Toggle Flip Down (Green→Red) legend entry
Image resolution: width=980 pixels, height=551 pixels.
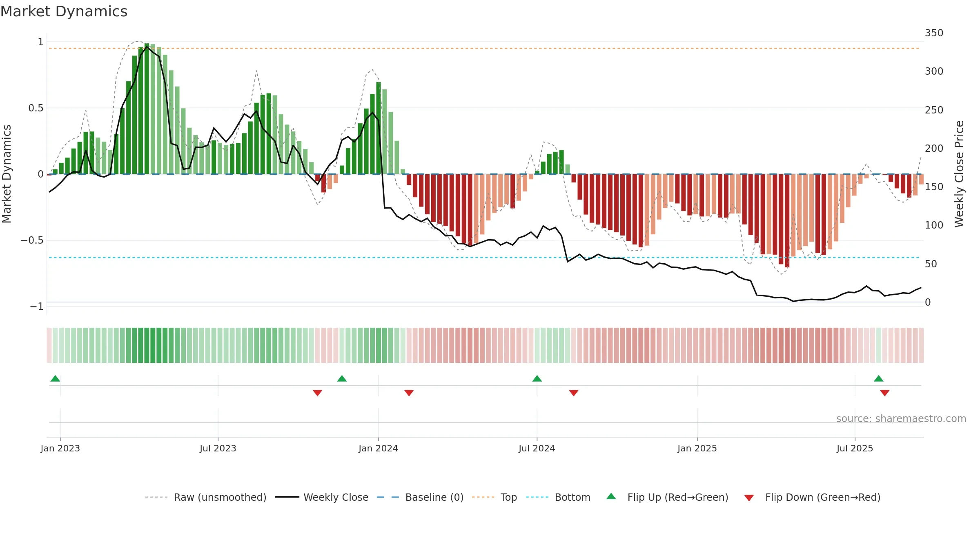tap(813, 497)
